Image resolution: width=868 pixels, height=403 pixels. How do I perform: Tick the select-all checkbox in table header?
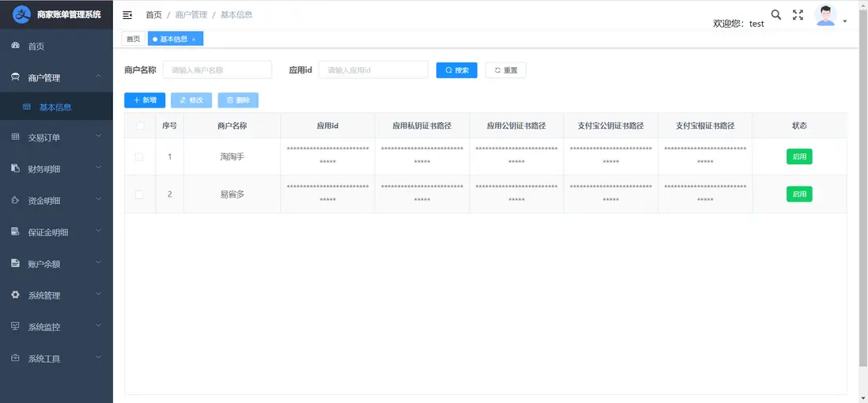[x=139, y=126]
